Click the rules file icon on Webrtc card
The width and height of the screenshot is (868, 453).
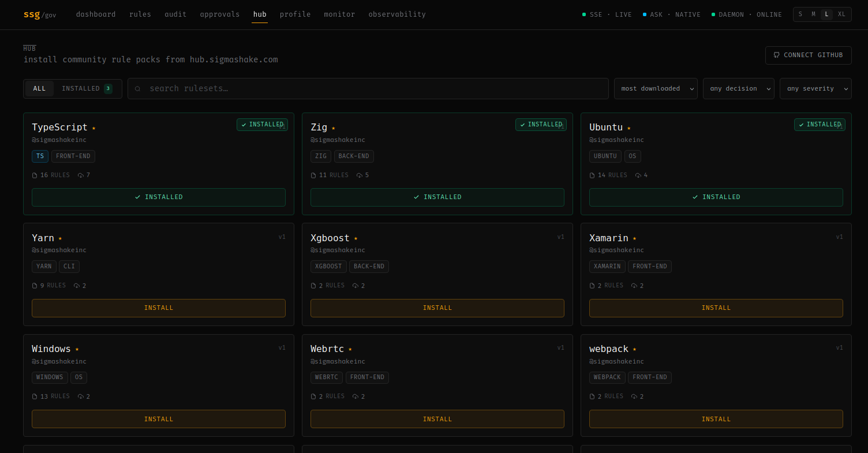tap(313, 396)
